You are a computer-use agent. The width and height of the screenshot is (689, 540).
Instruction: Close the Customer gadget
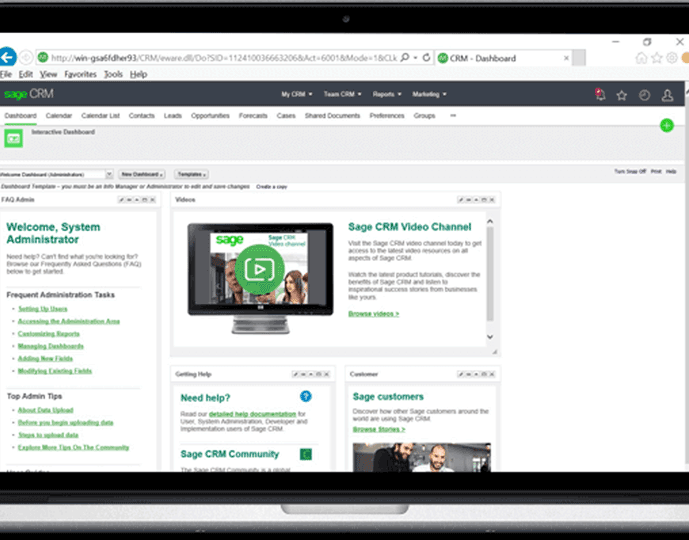[x=492, y=374]
